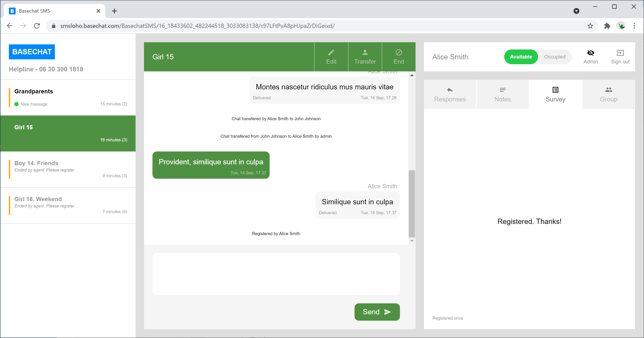Switch status to Occupied
This screenshot has width=644, height=338.
click(x=554, y=57)
